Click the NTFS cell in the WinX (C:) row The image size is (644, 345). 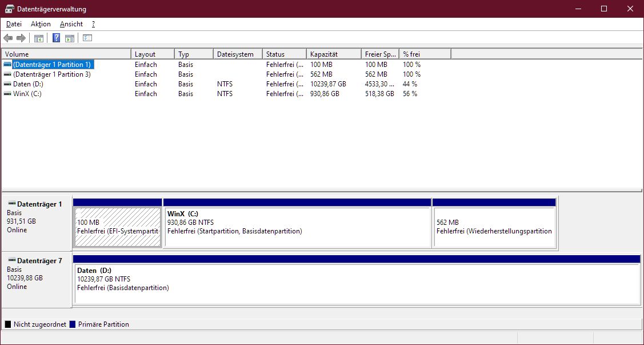[x=225, y=94]
